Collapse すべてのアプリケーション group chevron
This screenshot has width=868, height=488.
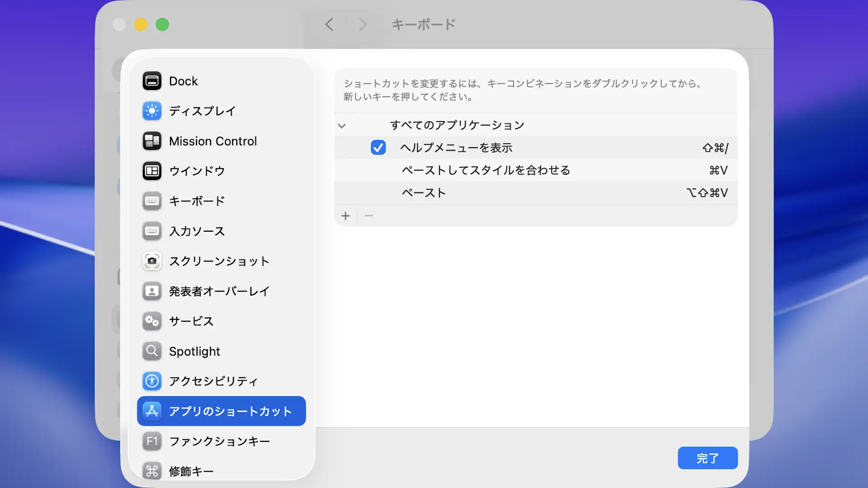coord(342,126)
